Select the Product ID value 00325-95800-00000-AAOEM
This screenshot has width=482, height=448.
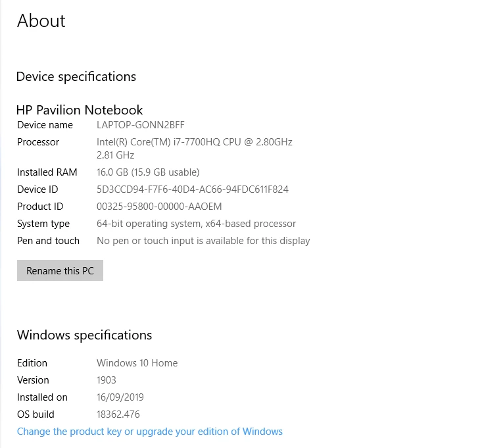pos(159,207)
